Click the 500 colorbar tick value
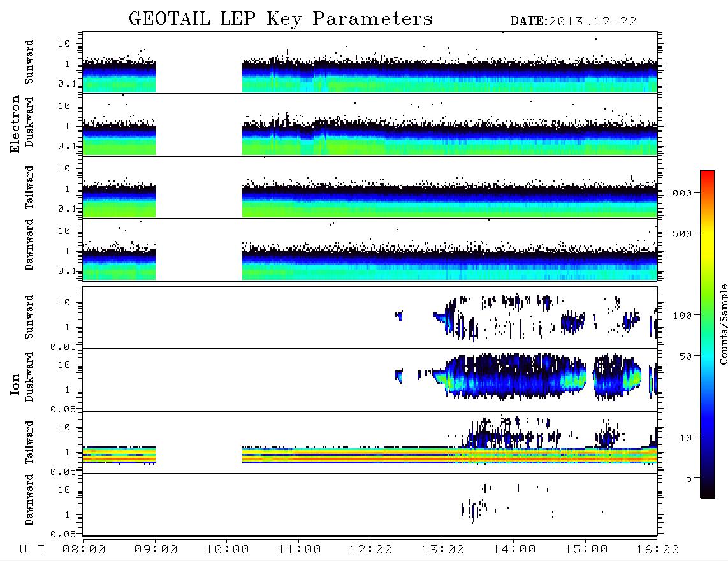Viewport: 728px width, 561px height. click(x=682, y=234)
